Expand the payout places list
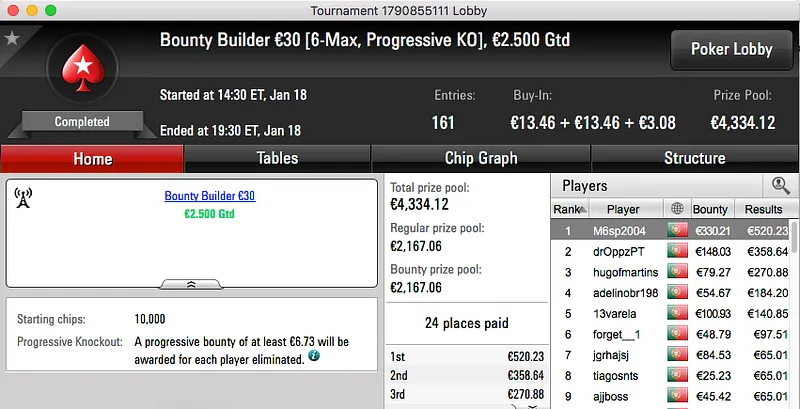The image size is (800, 409). (x=532, y=405)
